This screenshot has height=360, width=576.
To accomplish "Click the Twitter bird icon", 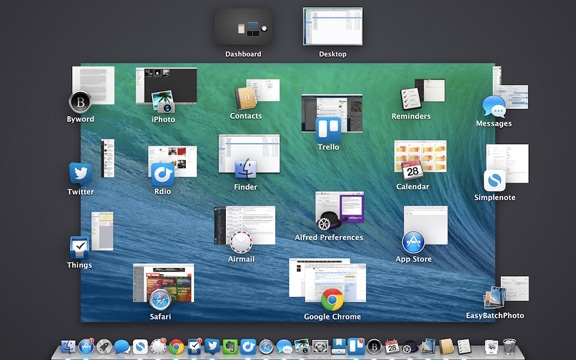I will click(80, 174).
